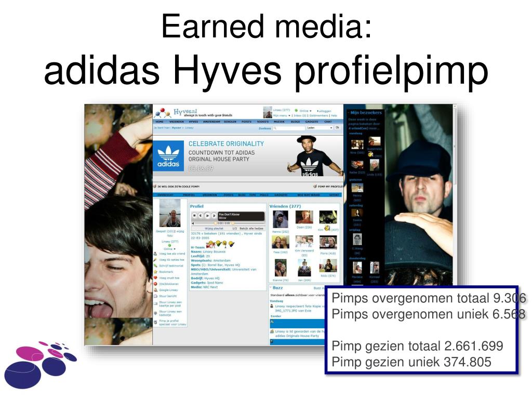The width and height of the screenshot is (532, 399).
Task: Click 'Wijzig playlist' link
Action: [x=214, y=229]
